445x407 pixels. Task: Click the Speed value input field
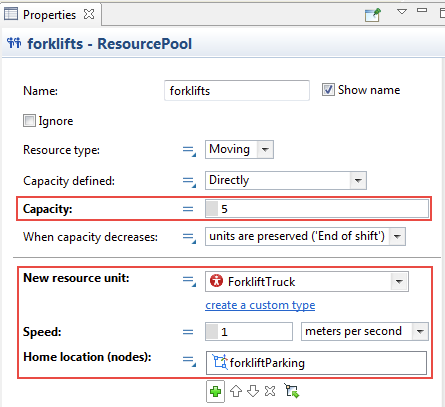click(249, 332)
